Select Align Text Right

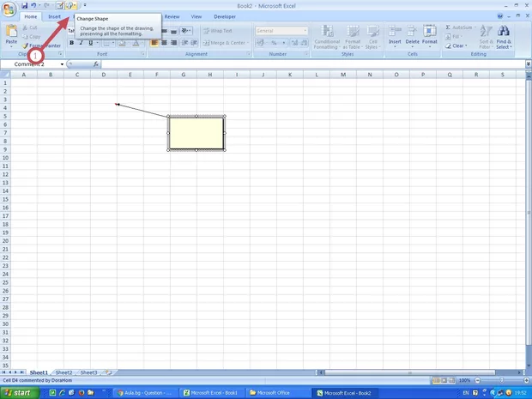(173, 43)
